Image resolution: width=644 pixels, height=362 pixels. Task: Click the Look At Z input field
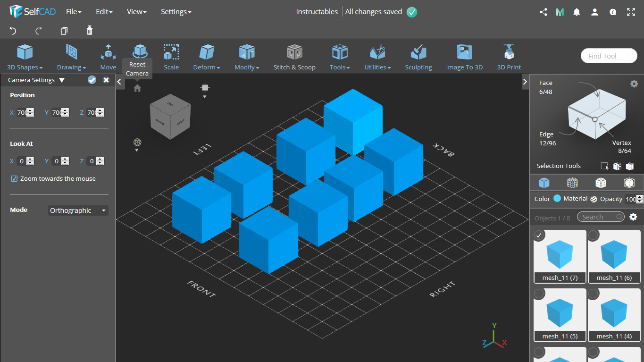[92, 161]
